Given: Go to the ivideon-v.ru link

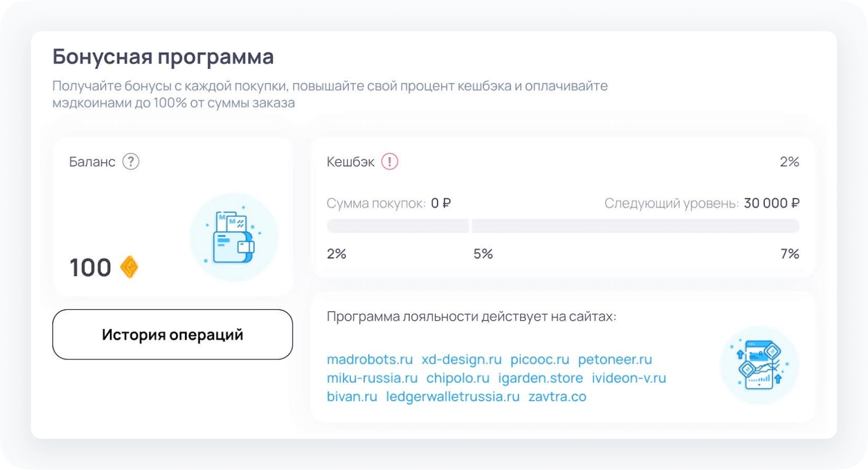Looking at the screenshot, I should pos(629,378).
